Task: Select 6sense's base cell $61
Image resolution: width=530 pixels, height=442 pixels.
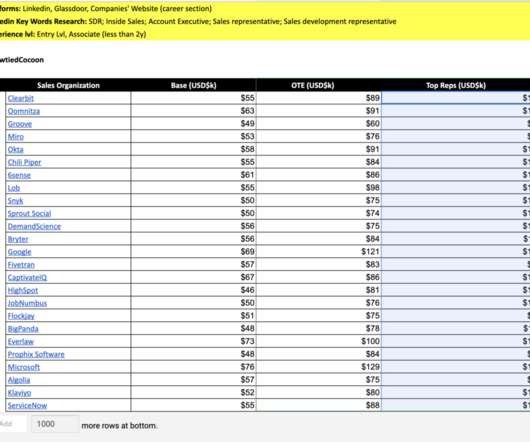Action: (x=193, y=175)
